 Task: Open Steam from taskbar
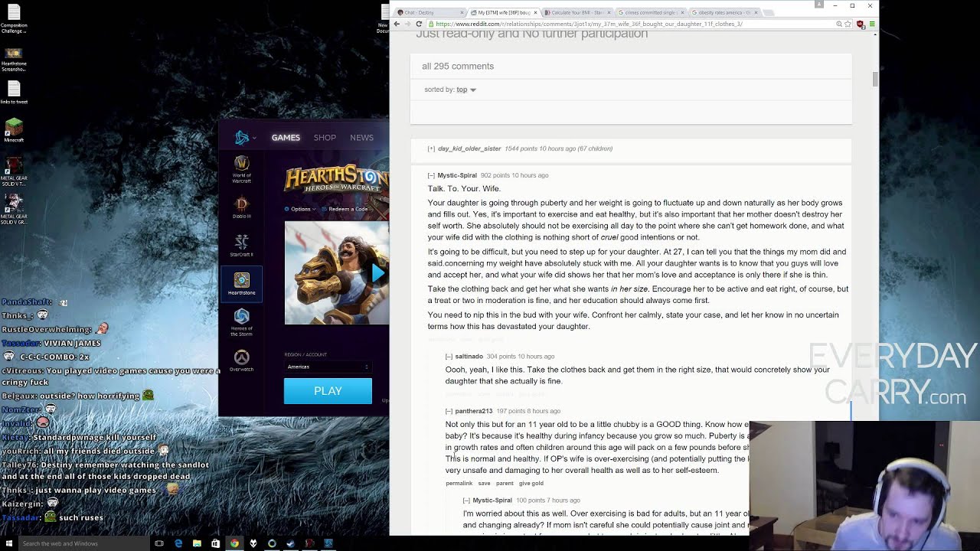(x=290, y=543)
